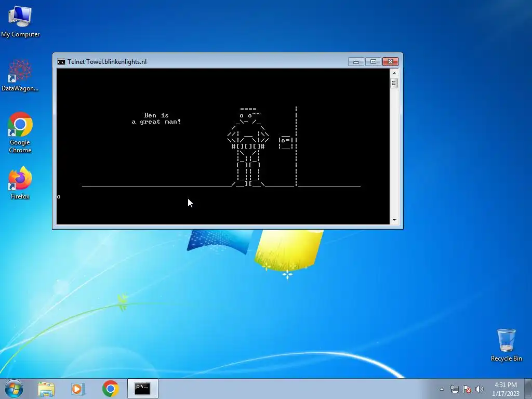Click the Telnet window system menu icon

(x=61, y=62)
